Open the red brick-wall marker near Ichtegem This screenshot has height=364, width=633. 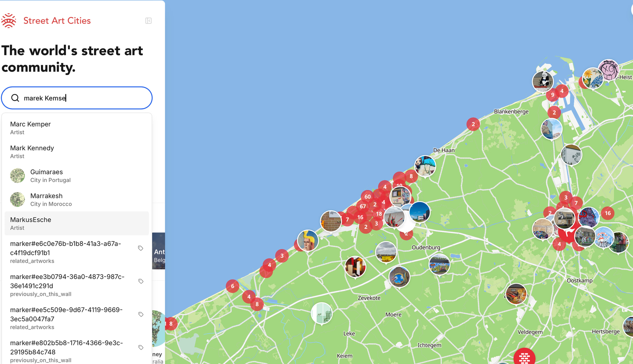click(x=524, y=356)
